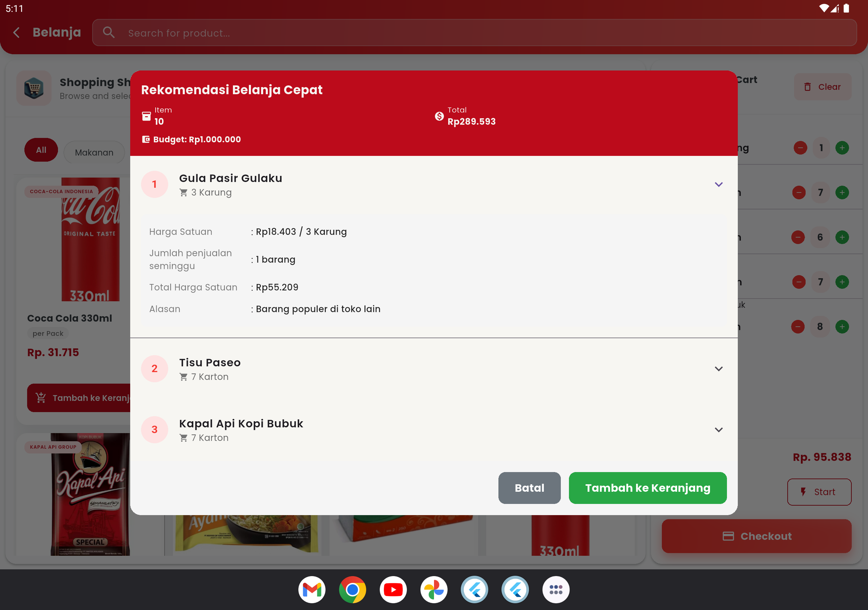This screenshot has width=868, height=610.
Task: Click the search magnifier icon
Action: point(109,32)
